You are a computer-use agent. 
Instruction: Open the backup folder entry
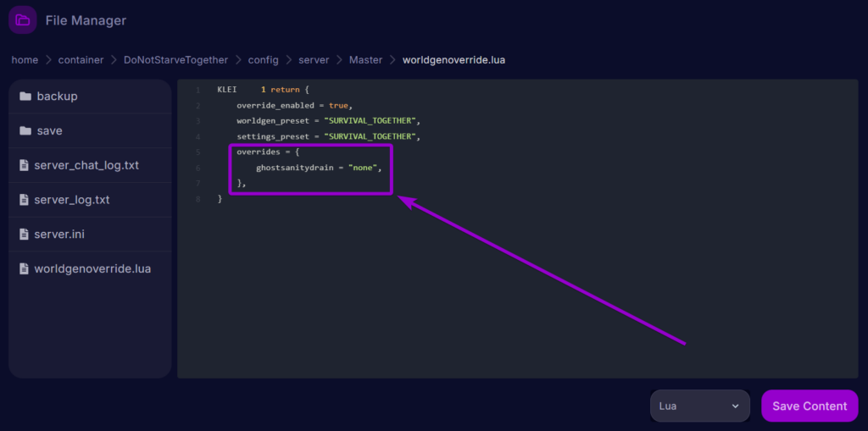(57, 97)
